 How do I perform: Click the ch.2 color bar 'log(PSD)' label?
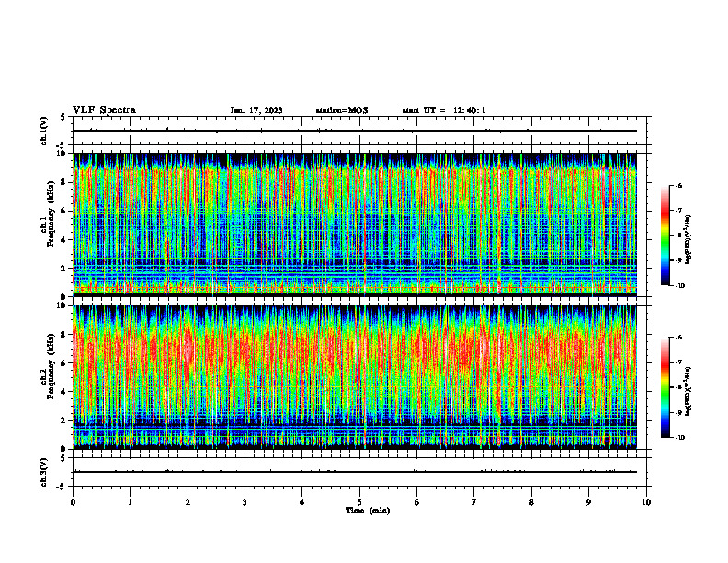point(689,391)
